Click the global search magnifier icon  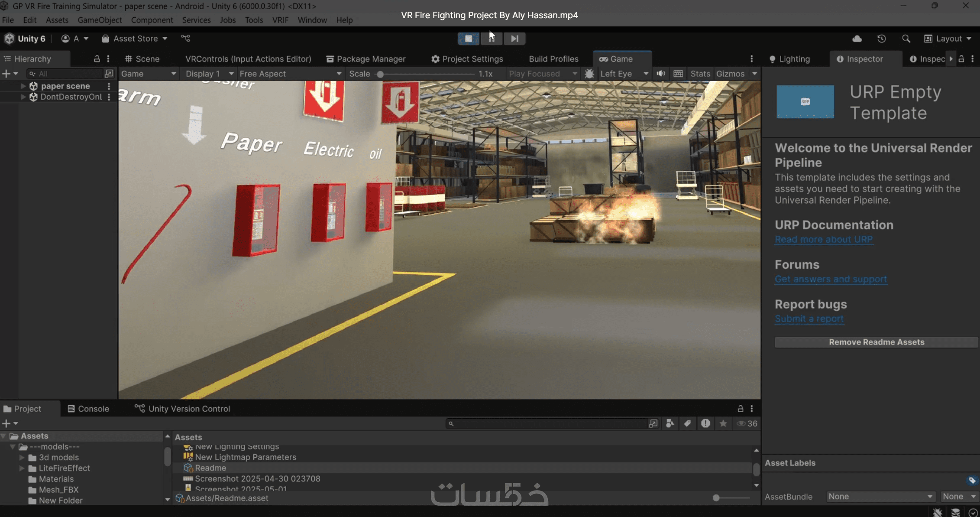pos(906,39)
